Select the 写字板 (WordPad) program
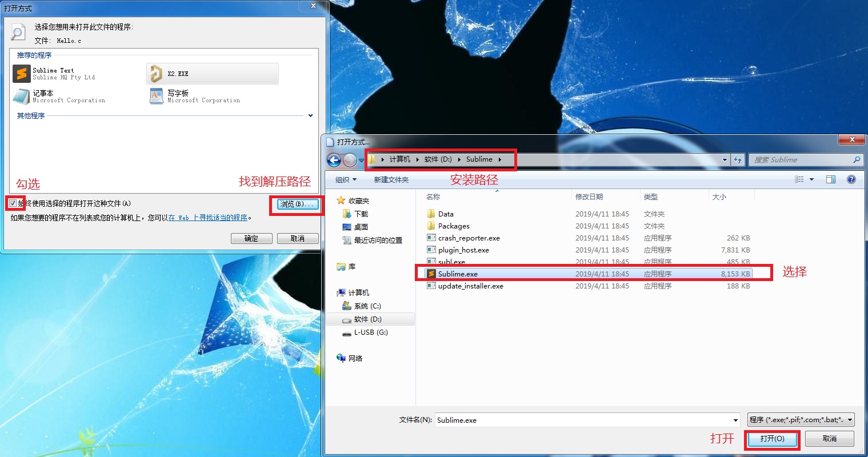Image resolution: width=868 pixels, height=457 pixels. (x=194, y=97)
